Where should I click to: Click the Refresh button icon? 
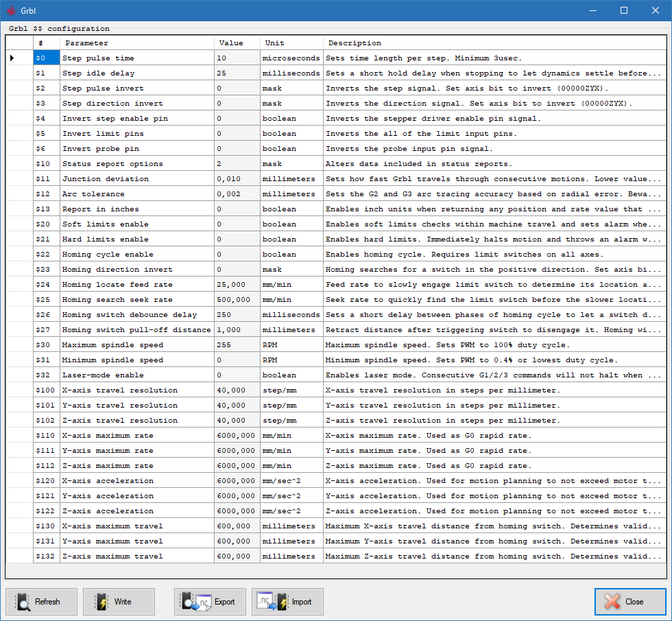point(22,602)
